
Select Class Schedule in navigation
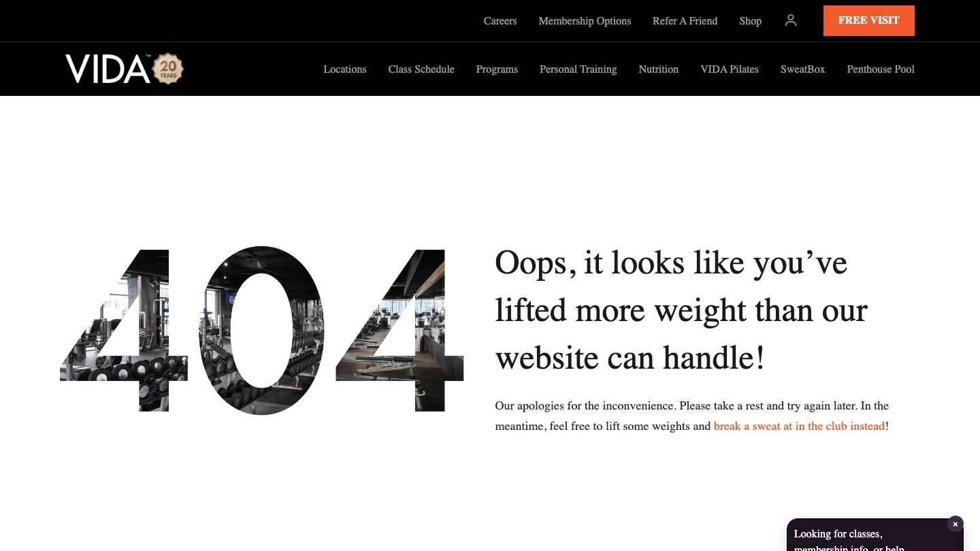421,69
